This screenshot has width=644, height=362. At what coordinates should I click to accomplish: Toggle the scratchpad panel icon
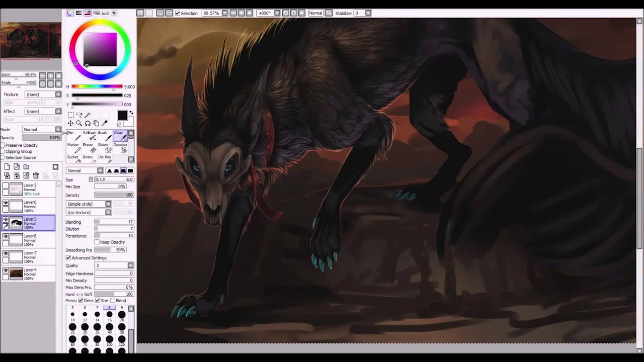[114, 13]
